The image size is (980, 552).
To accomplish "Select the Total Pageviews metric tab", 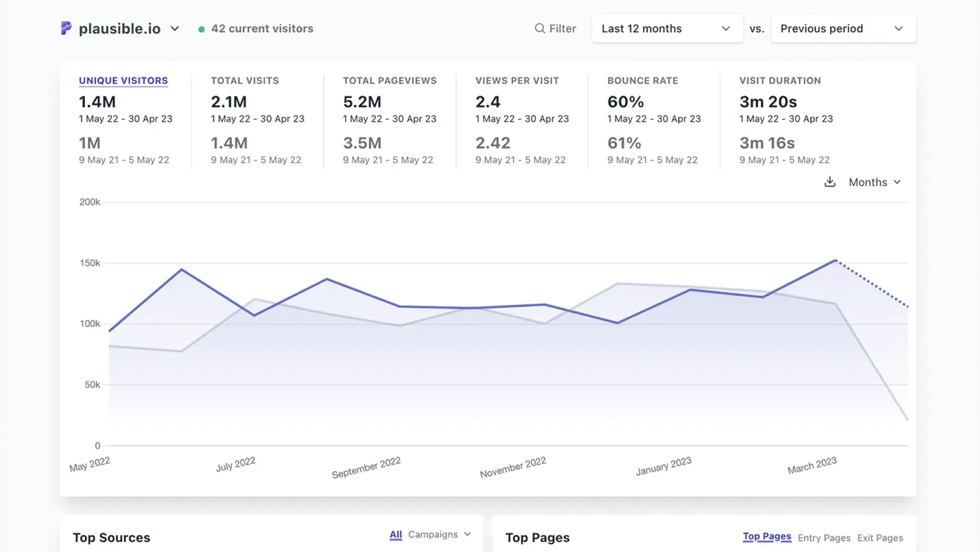I will (390, 81).
